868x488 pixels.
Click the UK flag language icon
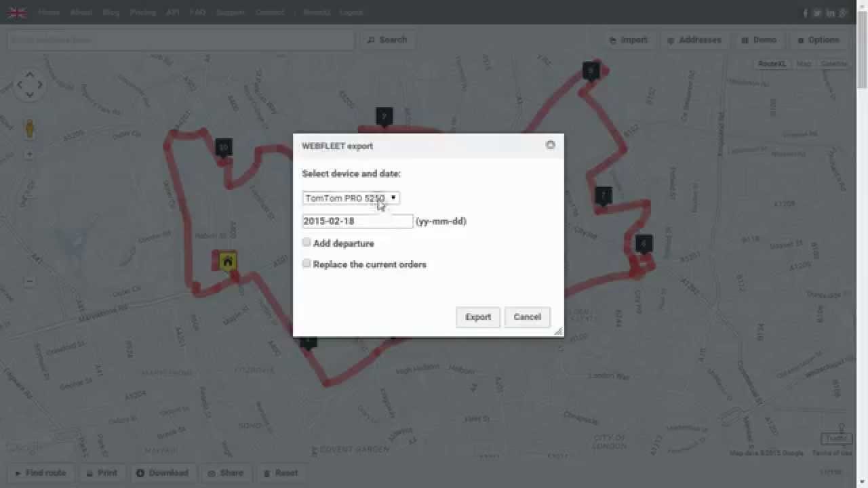pos(17,12)
